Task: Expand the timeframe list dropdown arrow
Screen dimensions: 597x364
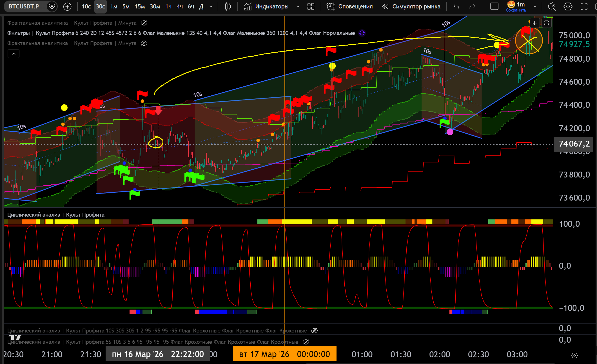Action: 211,6
